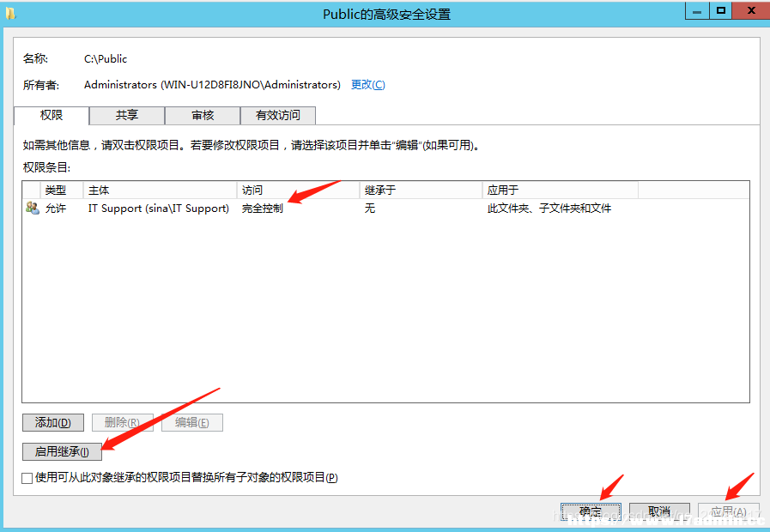
Task: Click the folder icon in title bar
Action: coord(9,13)
